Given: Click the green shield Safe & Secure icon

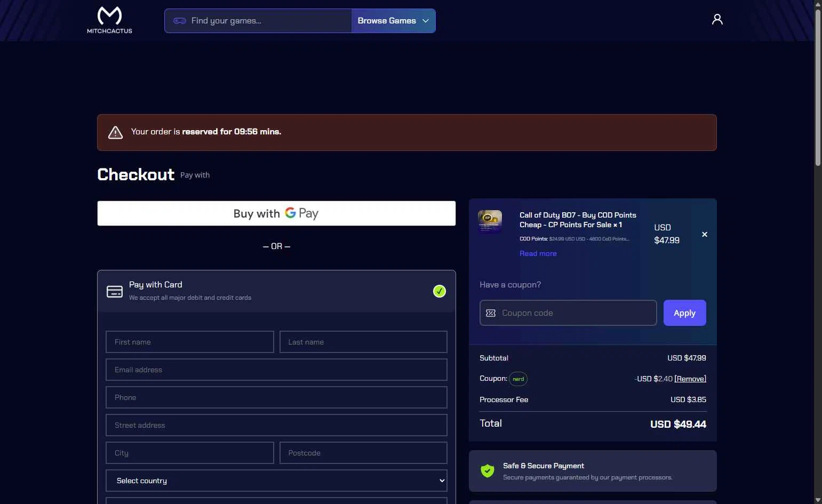Looking at the screenshot, I should 488,471.
